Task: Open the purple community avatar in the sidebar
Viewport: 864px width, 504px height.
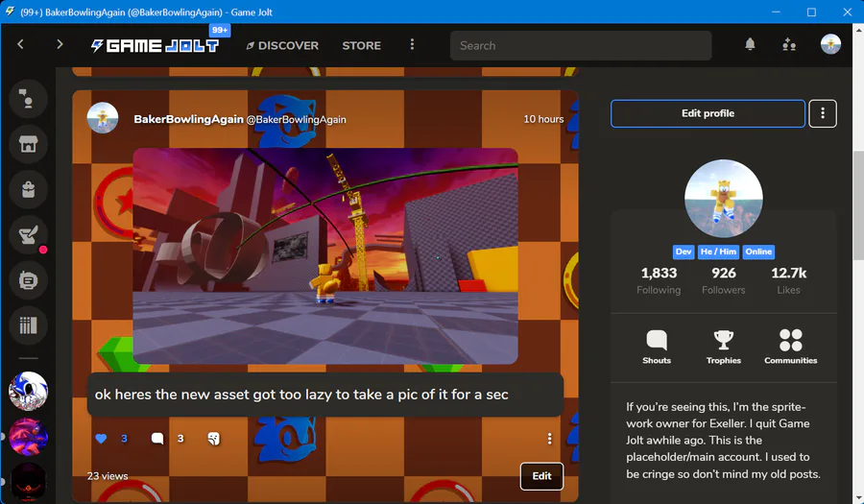Action: click(28, 437)
